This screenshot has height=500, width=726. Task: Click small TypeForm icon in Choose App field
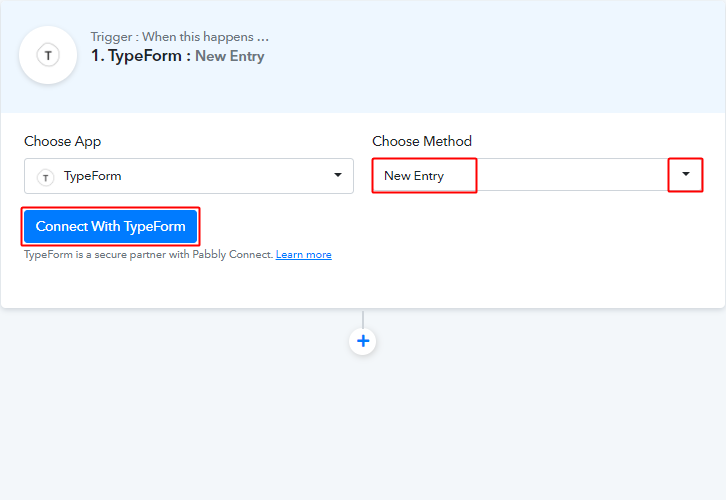(x=45, y=177)
